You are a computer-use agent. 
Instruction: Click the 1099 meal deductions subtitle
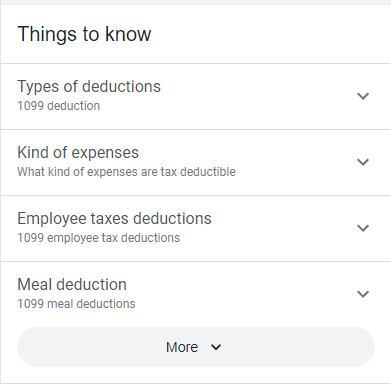76,304
